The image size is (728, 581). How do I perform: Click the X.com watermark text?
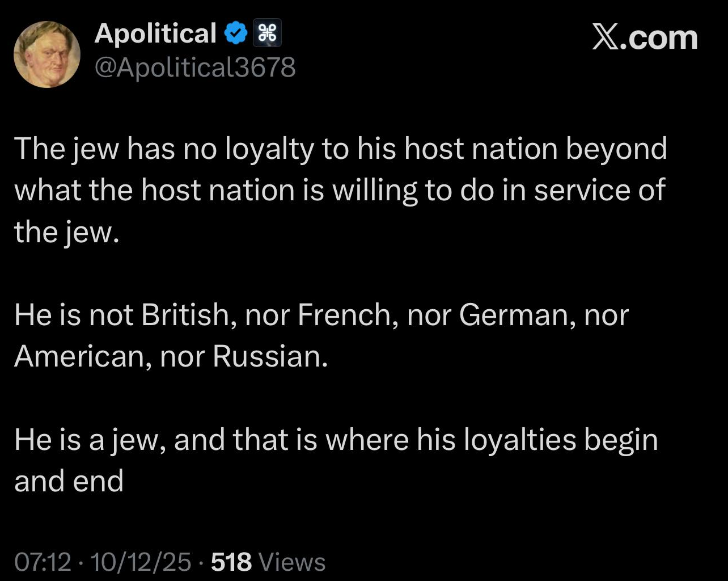pos(645,38)
